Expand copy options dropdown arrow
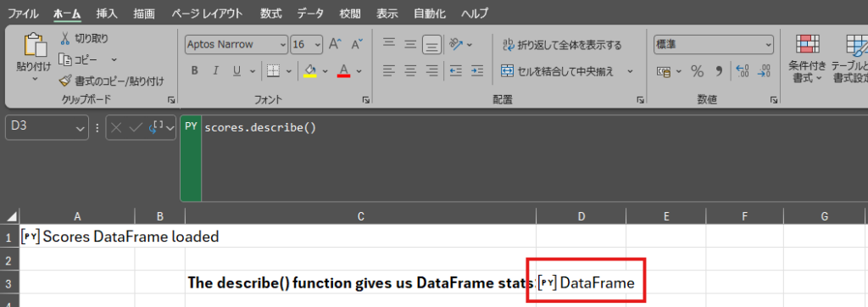The image size is (868, 307). (114, 59)
